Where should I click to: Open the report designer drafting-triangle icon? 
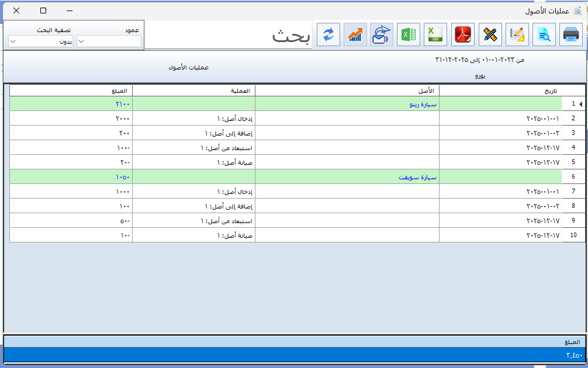[x=517, y=35]
